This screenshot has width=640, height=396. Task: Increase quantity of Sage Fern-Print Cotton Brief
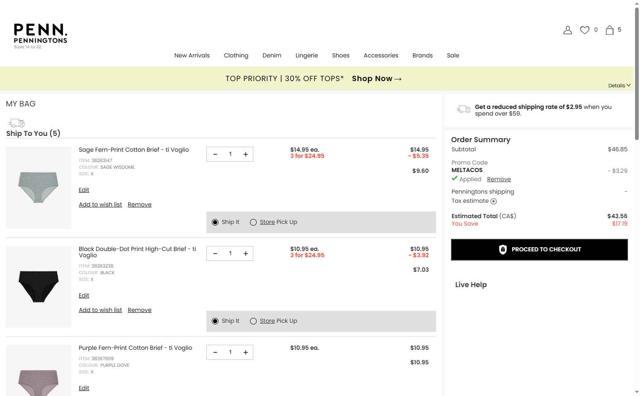click(x=245, y=154)
